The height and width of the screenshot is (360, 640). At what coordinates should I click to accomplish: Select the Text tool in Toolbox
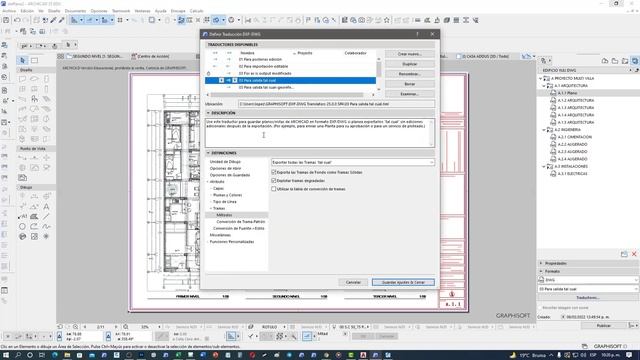46,207
